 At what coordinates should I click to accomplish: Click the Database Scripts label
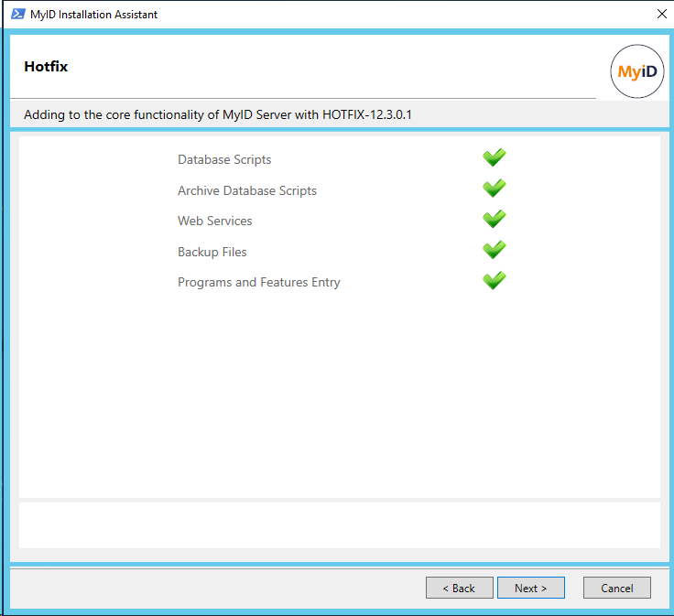click(x=224, y=159)
